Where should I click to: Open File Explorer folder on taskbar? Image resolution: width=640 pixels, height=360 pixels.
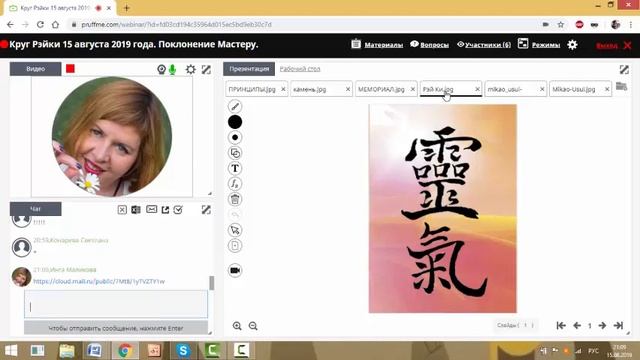pos(67,351)
